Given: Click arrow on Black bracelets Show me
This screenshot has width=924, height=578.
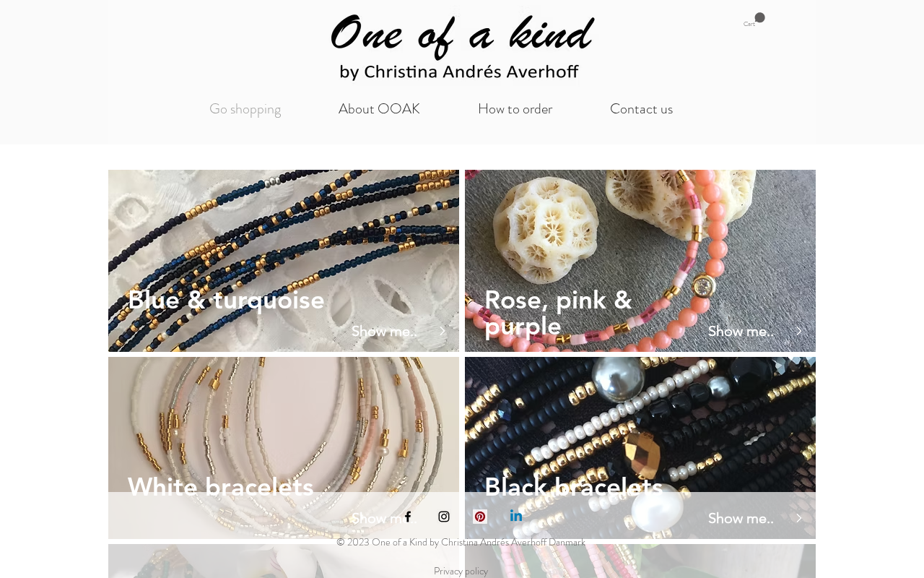Looking at the screenshot, I should (x=799, y=518).
